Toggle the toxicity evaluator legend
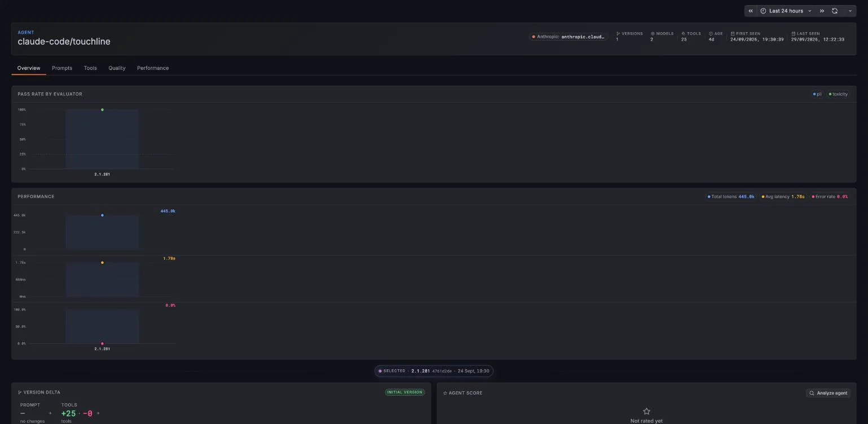868x424 pixels. tap(838, 94)
